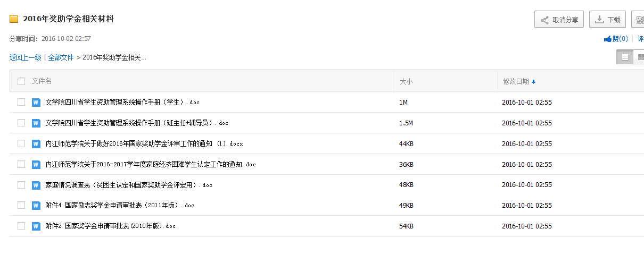Click the thumbs-up like icon
This screenshot has width=644, height=263.
608,39
